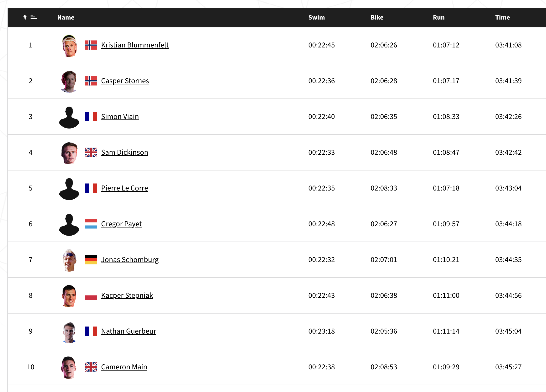Click German flag beside Jonas Schomburg
The image size is (546, 392).
pos(91,260)
